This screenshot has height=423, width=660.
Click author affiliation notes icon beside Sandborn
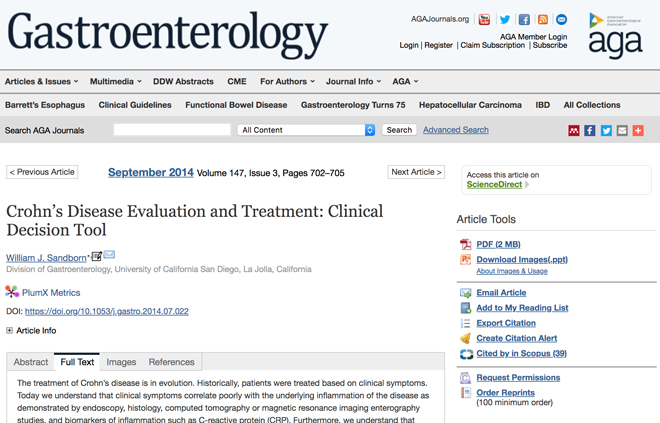click(x=96, y=256)
